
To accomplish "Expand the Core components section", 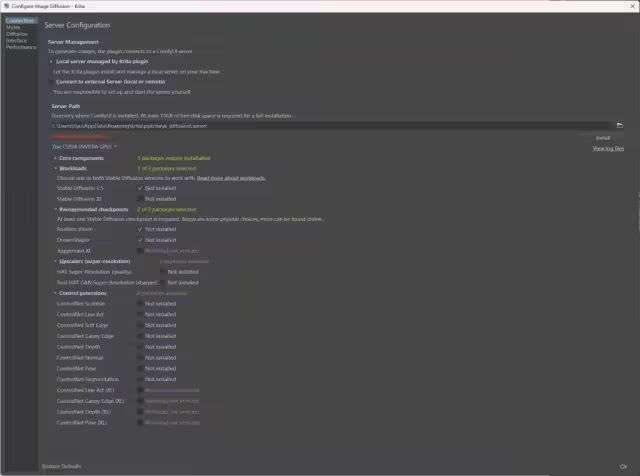I will click(x=55, y=158).
